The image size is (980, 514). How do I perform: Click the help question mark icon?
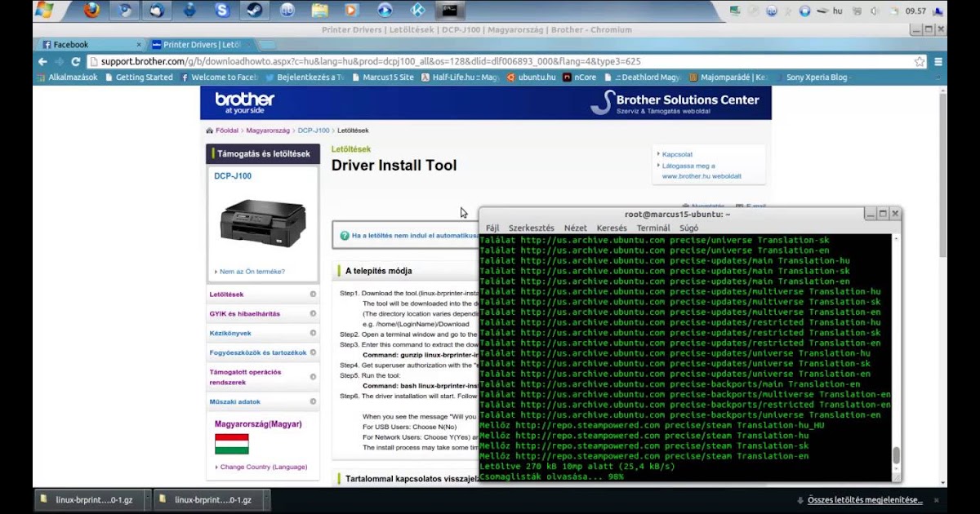coord(345,235)
